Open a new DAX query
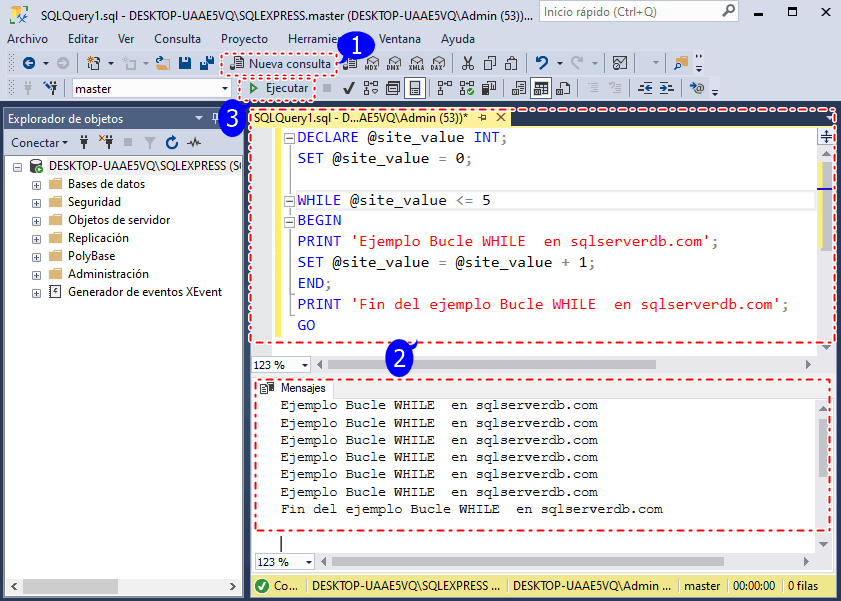Screen dimensions: 841x601 coord(438,63)
